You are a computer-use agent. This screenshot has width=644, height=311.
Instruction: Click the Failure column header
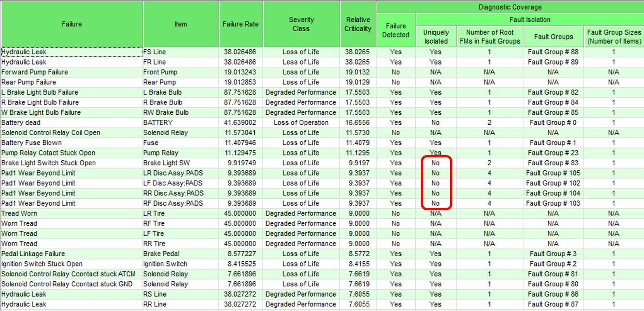coord(71,24)
